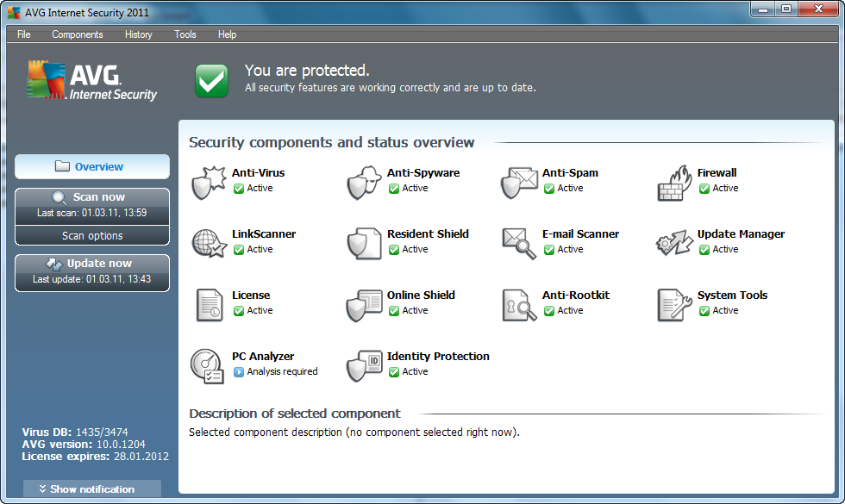Click the Identity Protection shield icon
Image resolution: width=845 pixels, height=504 pixels.
click(363, 365)
